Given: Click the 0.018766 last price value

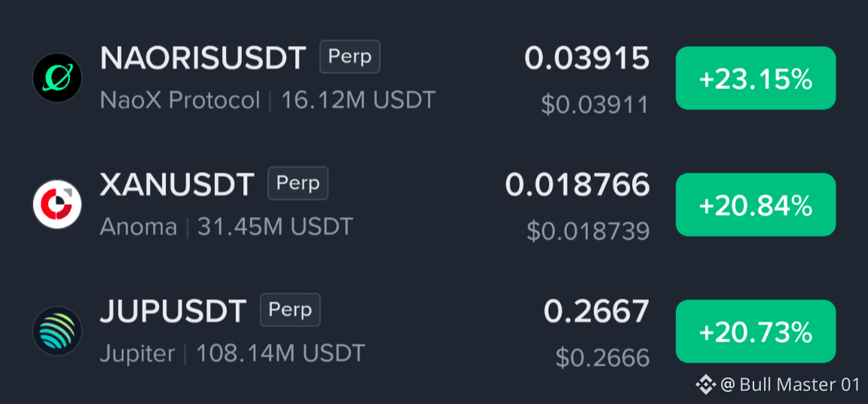Looking at the screenshot, I should click(x=577, y=185).
